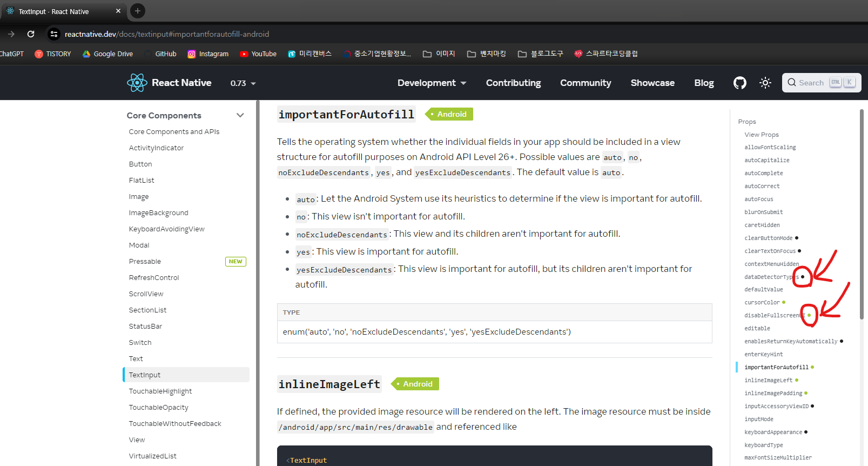Open TouchableHighlight in the sidebar
Image resolution: width=868 pixels, height=466 pixels.
(x=160, y=391)
